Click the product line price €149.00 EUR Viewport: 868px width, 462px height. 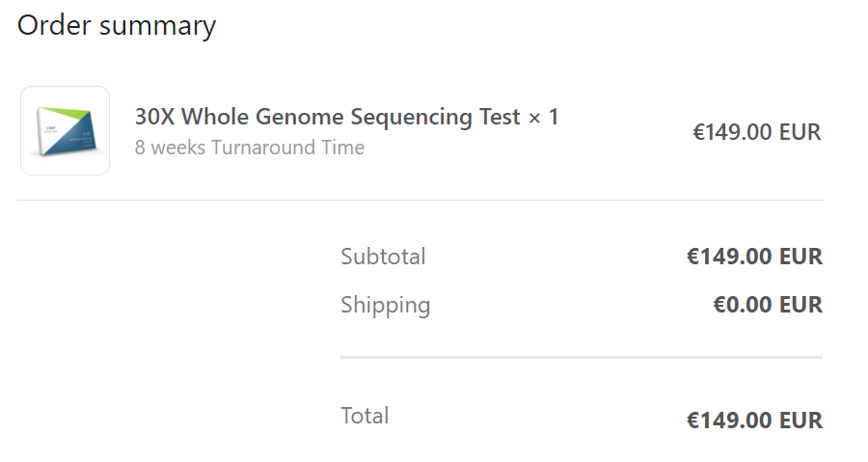tap(757, 132)
